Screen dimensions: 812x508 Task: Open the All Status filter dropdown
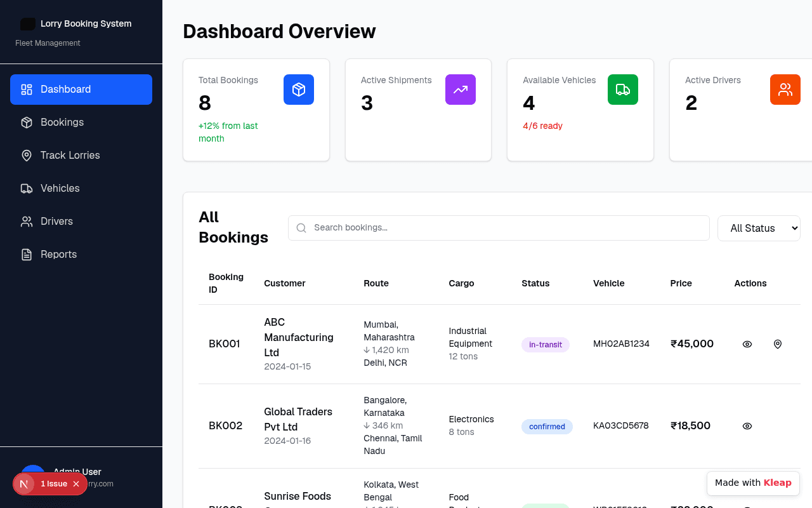pyautogui.click(x=759, y=228)
